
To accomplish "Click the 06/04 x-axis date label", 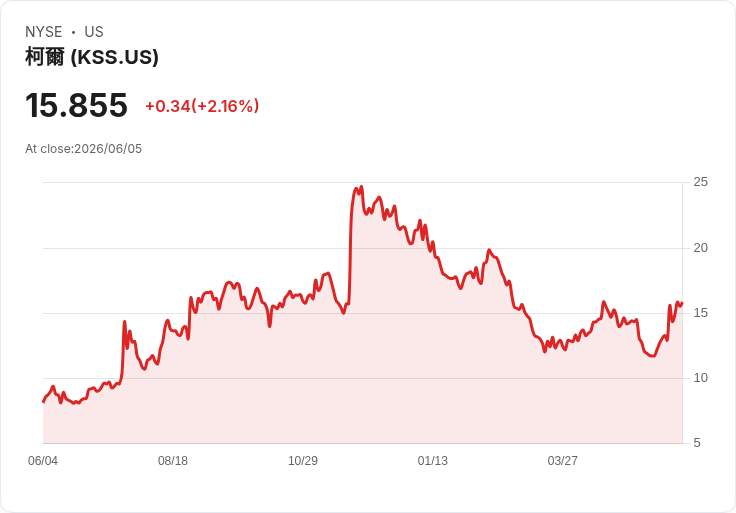I will click(43, 460).
